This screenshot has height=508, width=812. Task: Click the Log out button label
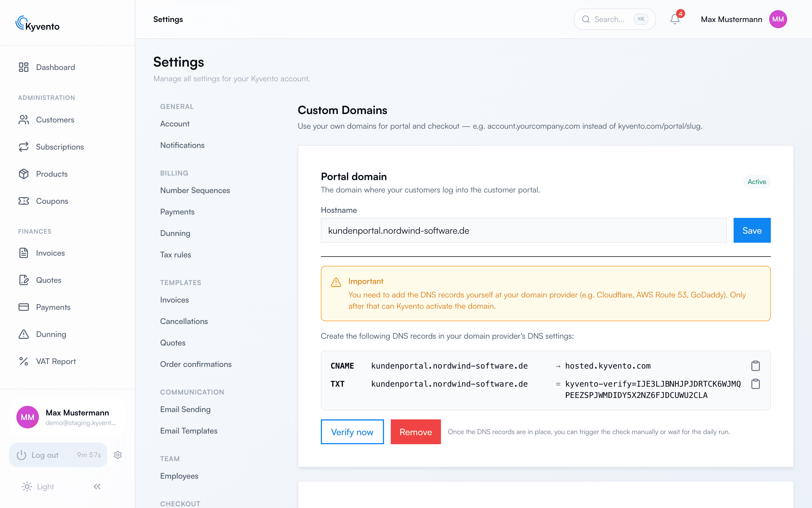[45, 455]
